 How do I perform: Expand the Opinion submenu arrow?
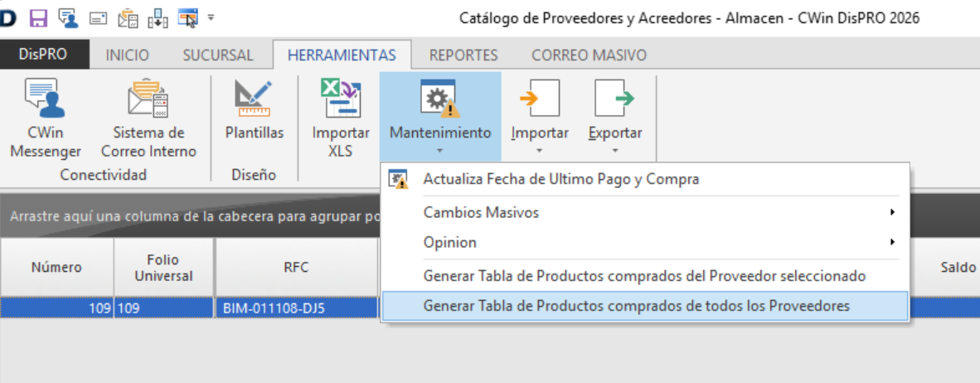[892, 242]
